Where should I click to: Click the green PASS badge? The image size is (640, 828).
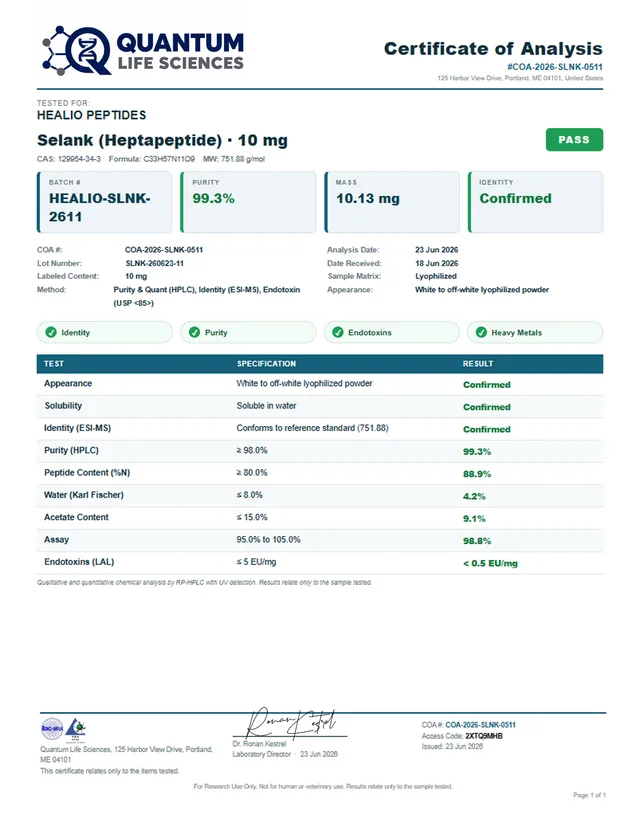pos(574,139)
